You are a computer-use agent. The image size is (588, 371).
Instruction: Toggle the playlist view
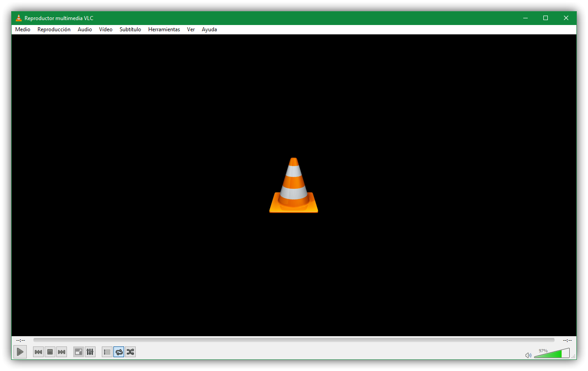[107, 352]
